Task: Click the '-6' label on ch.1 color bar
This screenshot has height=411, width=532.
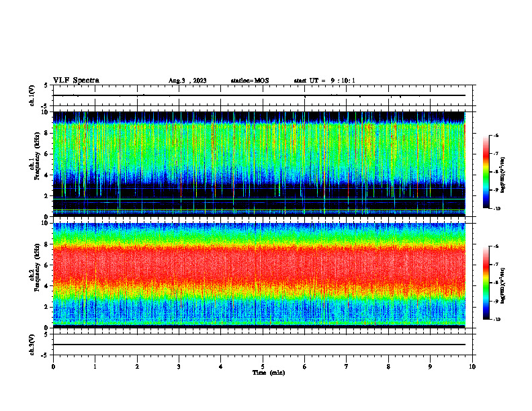Action: point(496,136)
